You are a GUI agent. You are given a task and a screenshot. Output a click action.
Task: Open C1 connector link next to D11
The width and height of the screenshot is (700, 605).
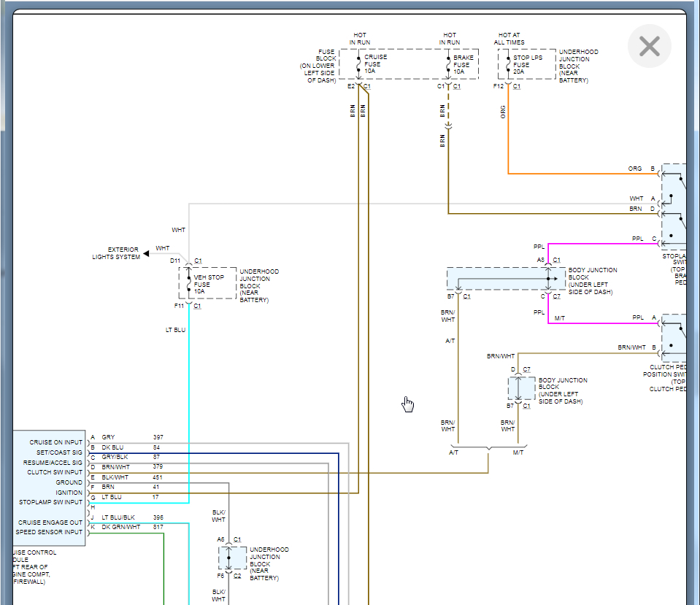pyautogui.click(x=198, y=261)
